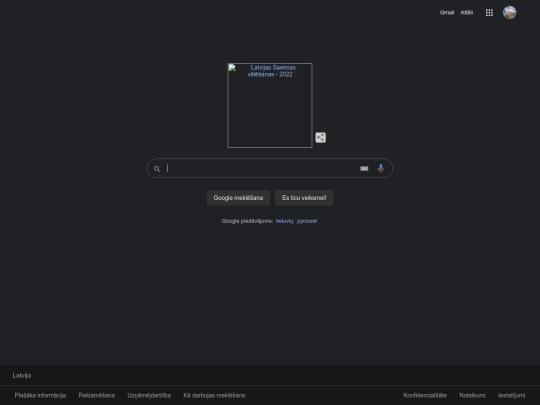Open Noteikumi footer link
Screen dimensions: 540x405
[472, 395]
